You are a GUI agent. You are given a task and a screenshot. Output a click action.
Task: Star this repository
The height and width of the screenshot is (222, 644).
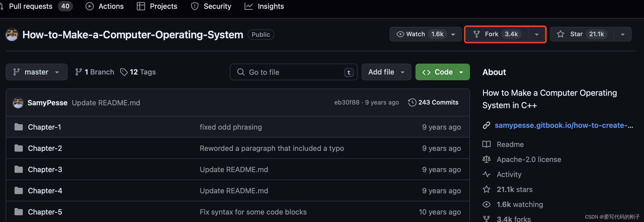(582, 34)
